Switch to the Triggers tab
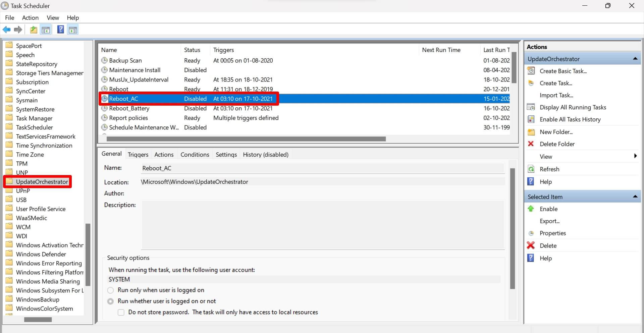The height and width of the screenshot is (333, 644). point(138,154)
